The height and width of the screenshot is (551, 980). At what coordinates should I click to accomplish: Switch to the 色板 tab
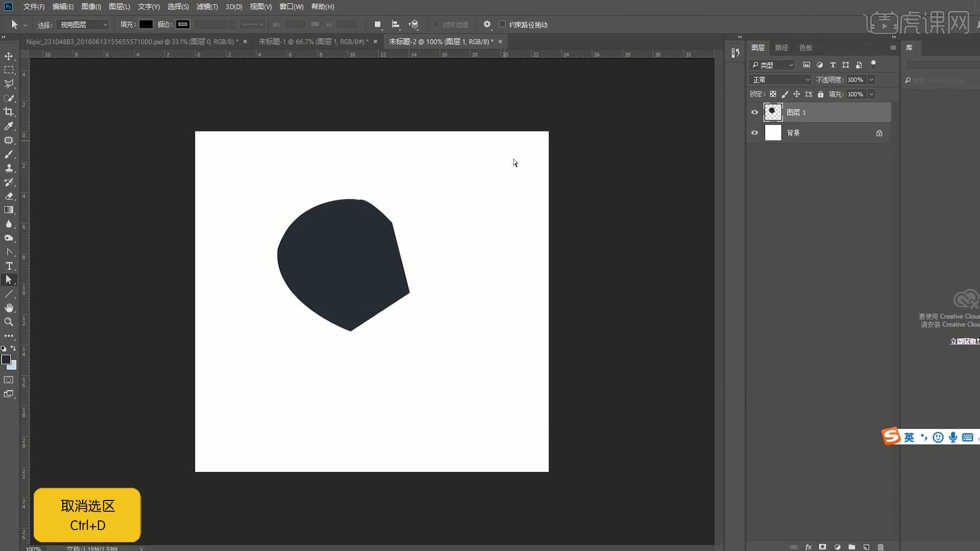coord(805,47)
